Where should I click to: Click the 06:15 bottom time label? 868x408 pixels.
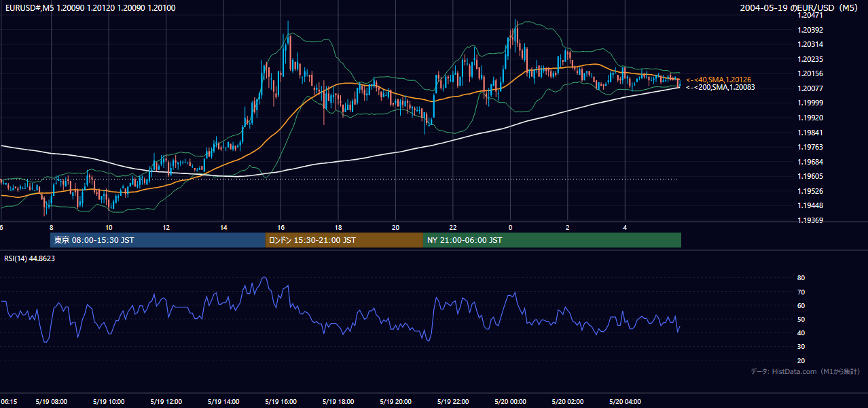9,402
